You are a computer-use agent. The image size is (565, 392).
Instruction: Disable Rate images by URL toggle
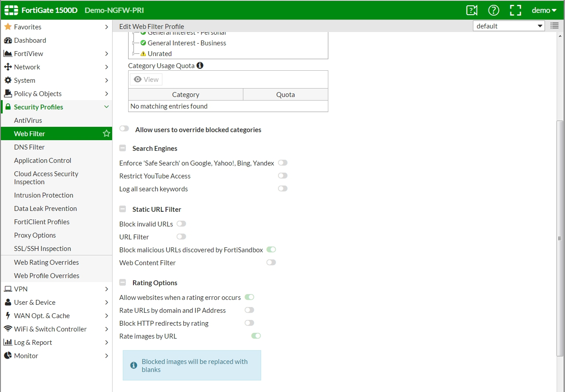(x=256, y=336)
